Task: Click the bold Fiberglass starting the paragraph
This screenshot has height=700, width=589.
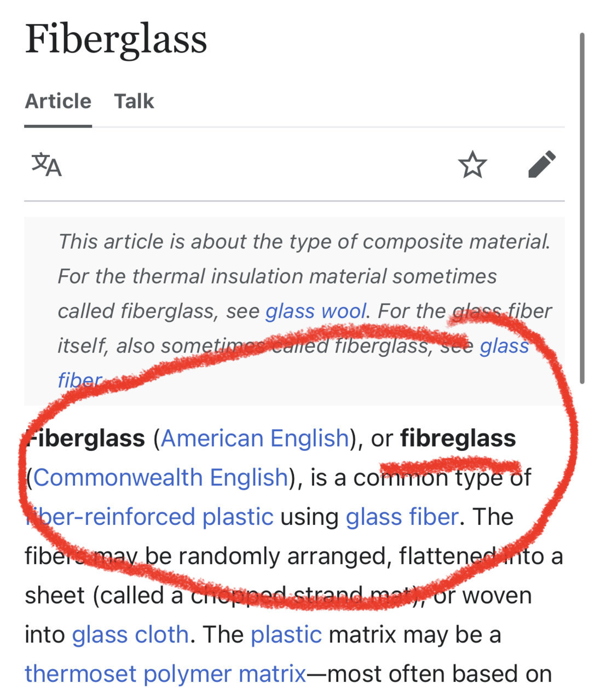Action: coord(85,438)
